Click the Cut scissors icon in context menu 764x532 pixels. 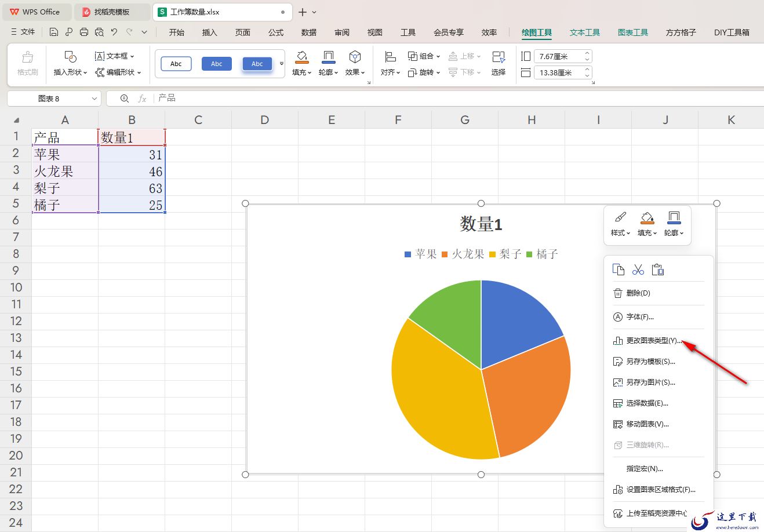click(638, 269)
